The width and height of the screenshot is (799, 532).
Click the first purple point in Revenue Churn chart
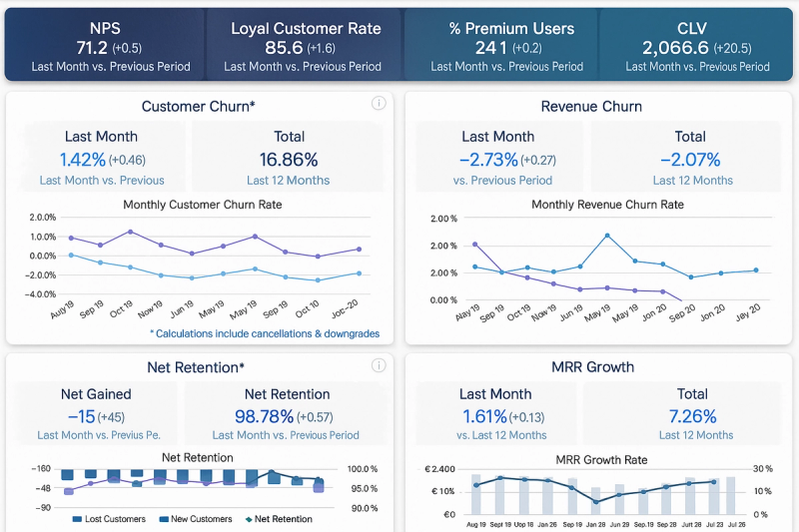475,245
